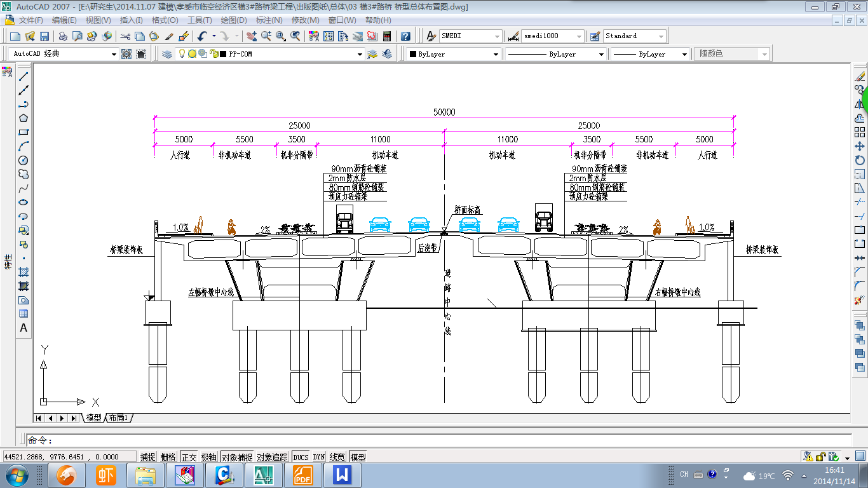868x488 pixels.
Task: Launch the QuickCalc calculator icon
Action: click(x=386, y=36)
